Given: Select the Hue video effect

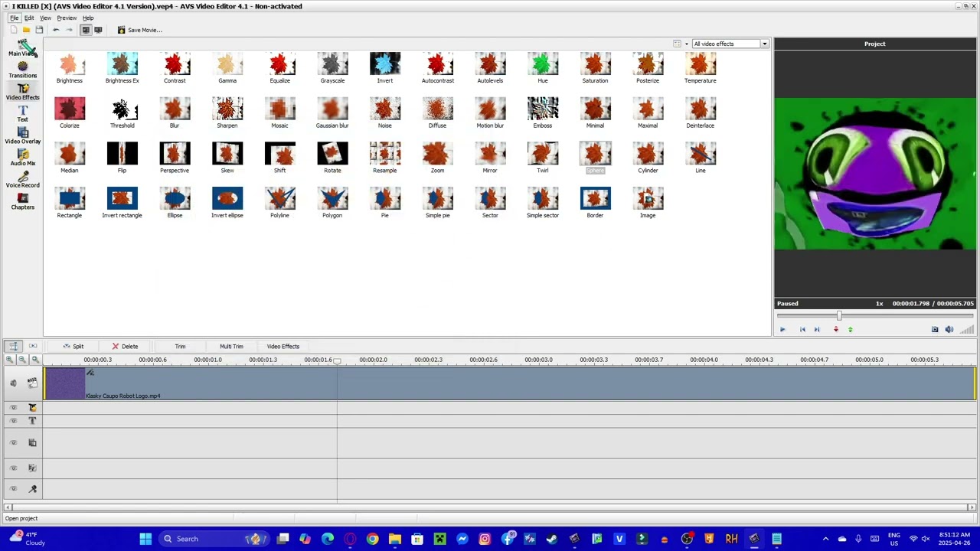Looking at the screenshot, I should point(543,68).
